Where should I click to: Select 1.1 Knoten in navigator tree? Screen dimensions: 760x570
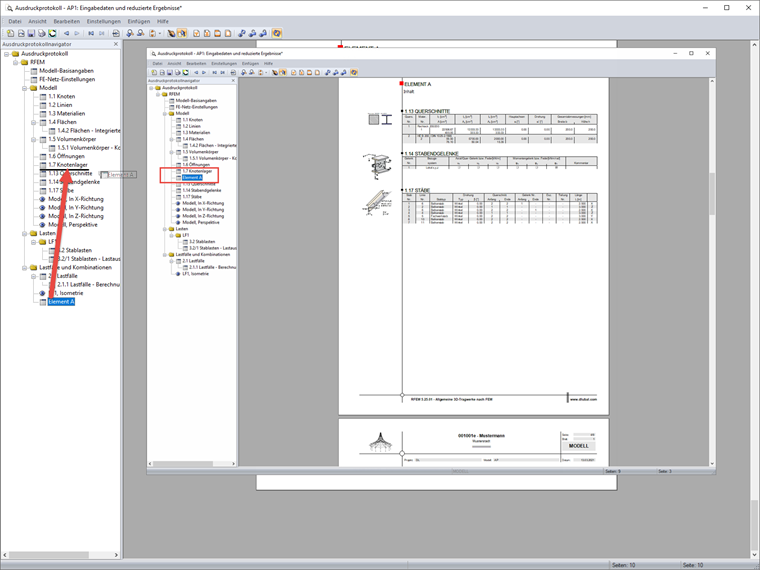click(x=62, y=96)
